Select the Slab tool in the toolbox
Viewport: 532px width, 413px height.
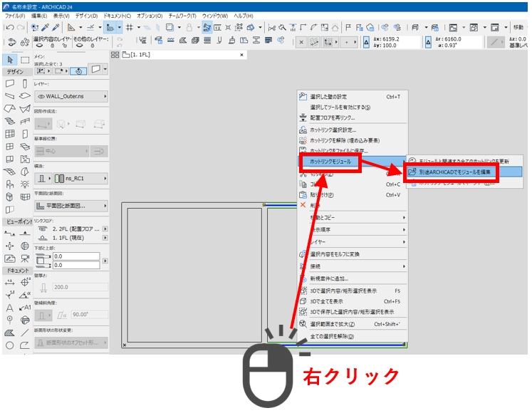(25, 96)
